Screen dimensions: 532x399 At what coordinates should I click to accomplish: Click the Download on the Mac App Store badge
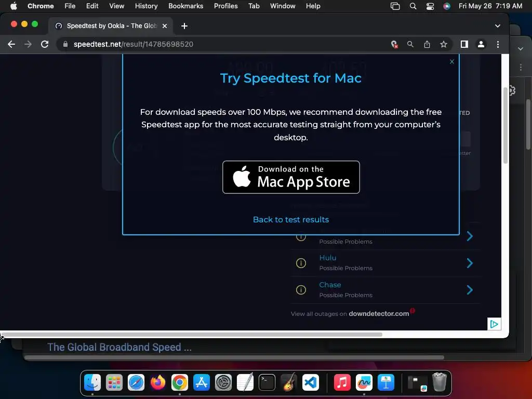[x=291, y=177]
